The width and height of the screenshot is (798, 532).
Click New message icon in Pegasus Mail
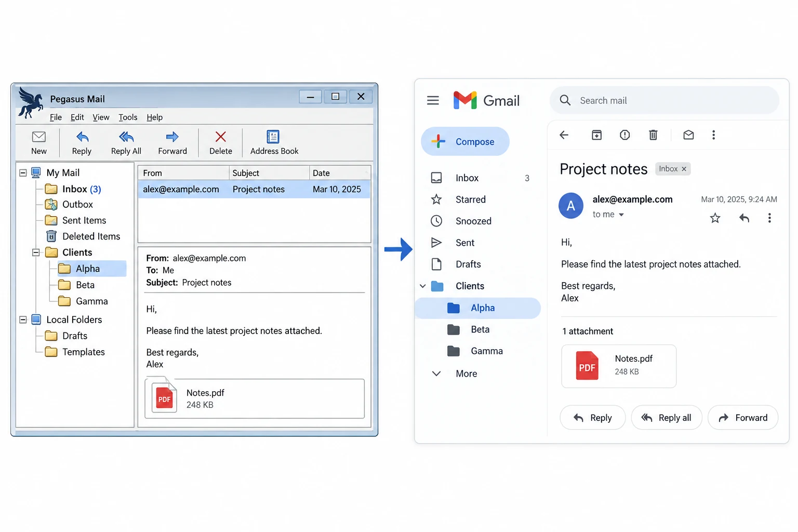[39, 137]
